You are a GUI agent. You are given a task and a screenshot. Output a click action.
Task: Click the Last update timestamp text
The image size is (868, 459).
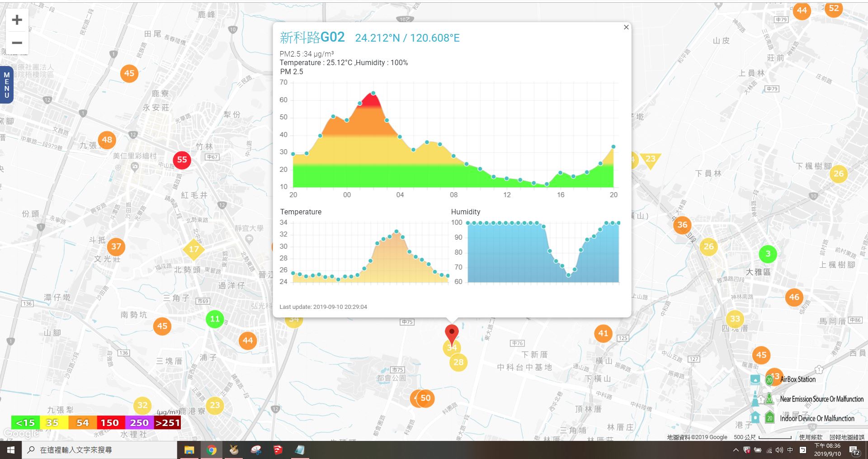[323, 307]
